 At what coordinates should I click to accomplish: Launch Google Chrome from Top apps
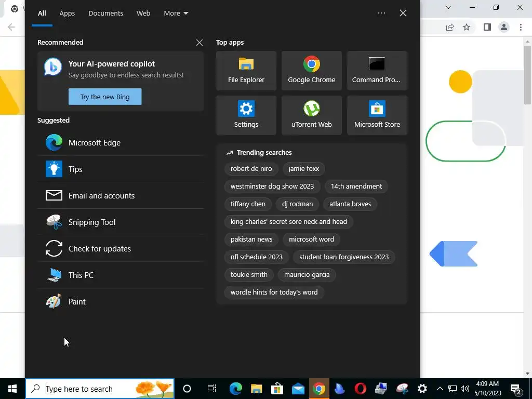click(x=312, y=71)
